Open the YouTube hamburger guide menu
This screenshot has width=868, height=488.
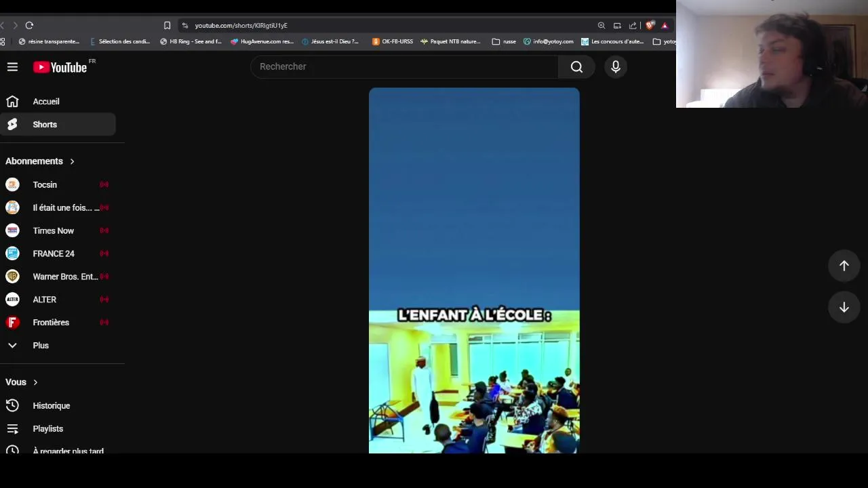tap(12, 66)
